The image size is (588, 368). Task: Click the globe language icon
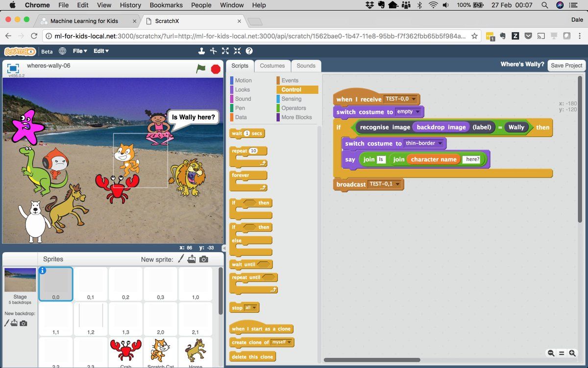(x=63, y=51)
